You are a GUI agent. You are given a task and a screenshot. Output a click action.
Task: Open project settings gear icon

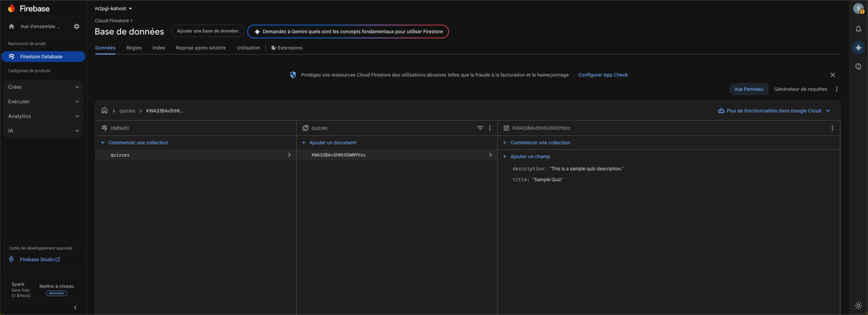pyautogui.click(x=77, y=26)
